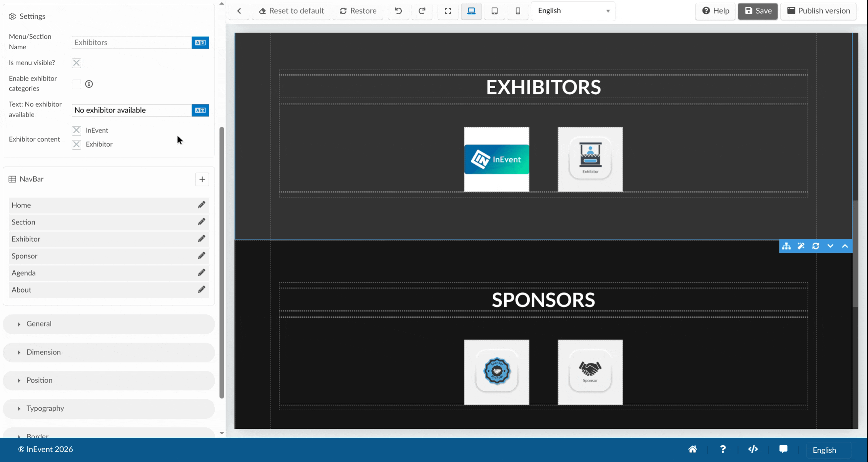Select the handshake Sponsor thumbnail
868x462 pixels.
pos(590,372)
